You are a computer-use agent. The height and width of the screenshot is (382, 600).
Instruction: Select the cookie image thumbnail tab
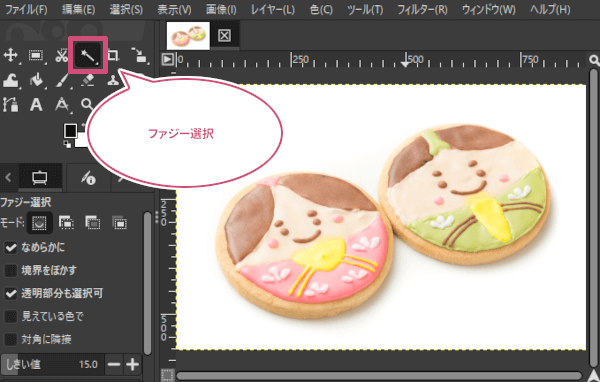(188, 36)
